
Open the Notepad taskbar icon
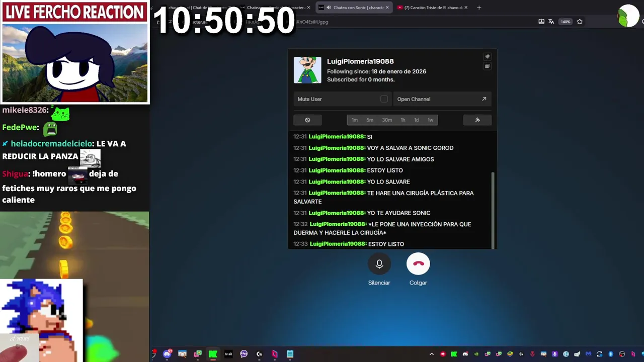(x=290, y=354)
